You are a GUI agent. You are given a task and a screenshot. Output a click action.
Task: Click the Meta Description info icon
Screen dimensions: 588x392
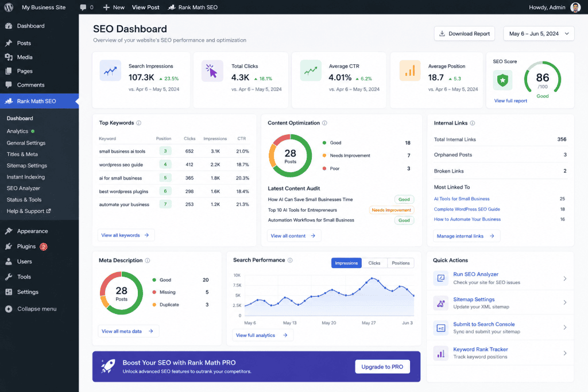click(148, 261)
